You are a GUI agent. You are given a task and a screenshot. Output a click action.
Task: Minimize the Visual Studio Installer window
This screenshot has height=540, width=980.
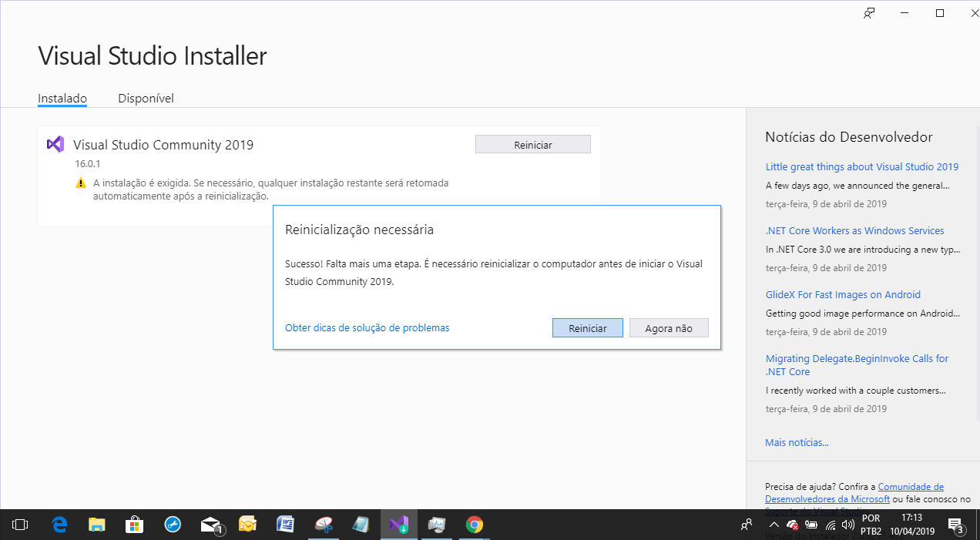point(904,13)
